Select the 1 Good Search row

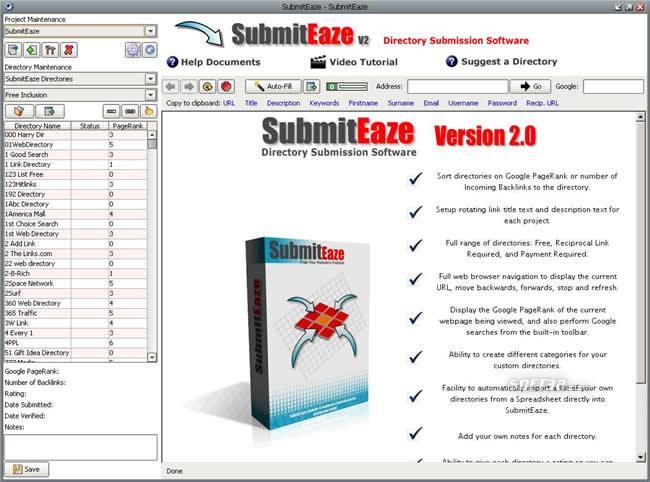[x=75, y=155]
